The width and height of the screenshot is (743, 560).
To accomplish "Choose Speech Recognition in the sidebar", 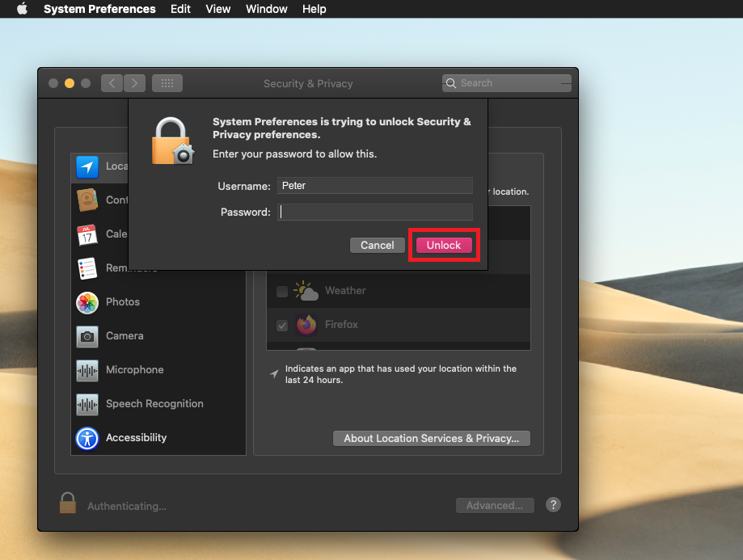I will click(x=154, y=404).
